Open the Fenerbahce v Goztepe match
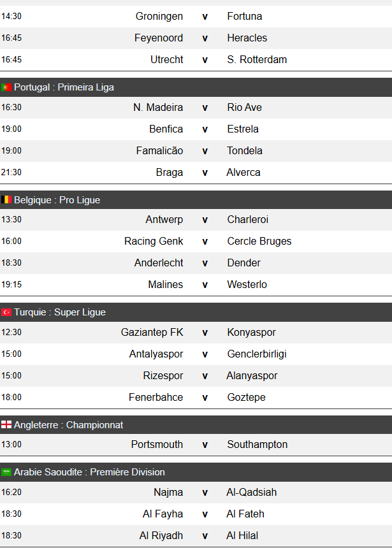This screenshot has width=392, height=548. click(x=205, y=397)
